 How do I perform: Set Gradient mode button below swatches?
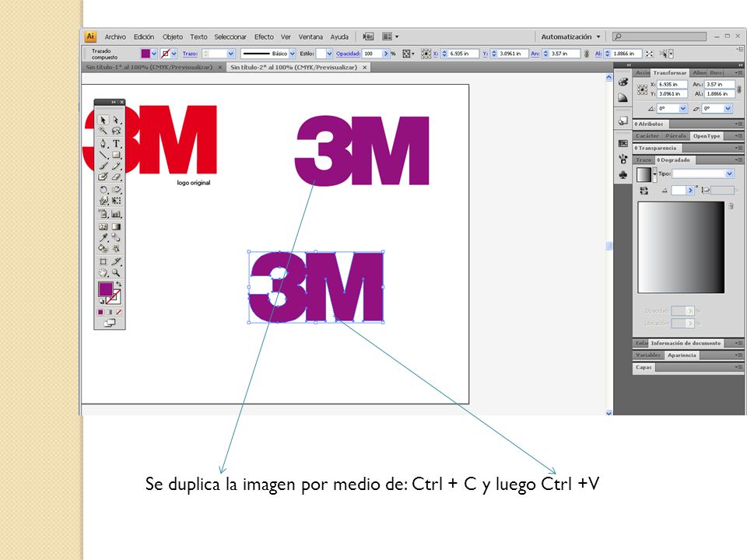pos(110,313)
